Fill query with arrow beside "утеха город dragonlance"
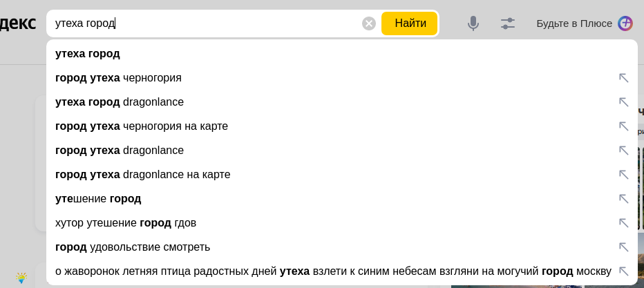Viewport: 644px width, 288px height. (623, 102)
